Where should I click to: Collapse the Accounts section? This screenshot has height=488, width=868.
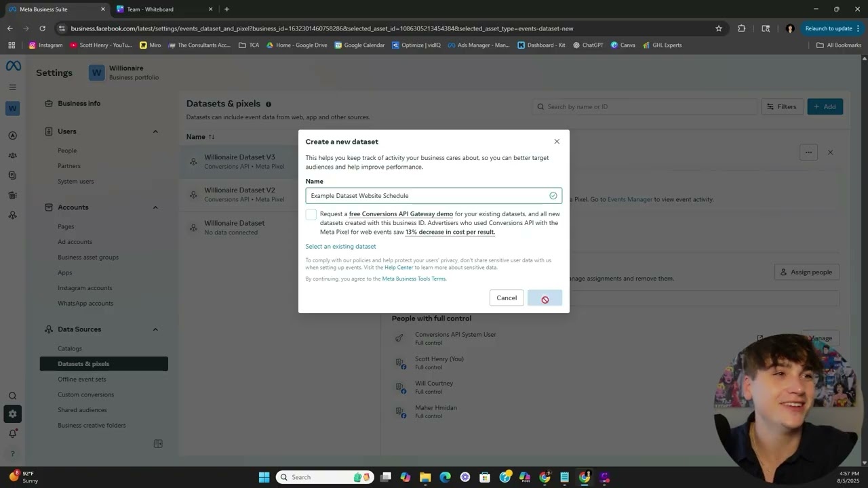click(x=155, y=207)
